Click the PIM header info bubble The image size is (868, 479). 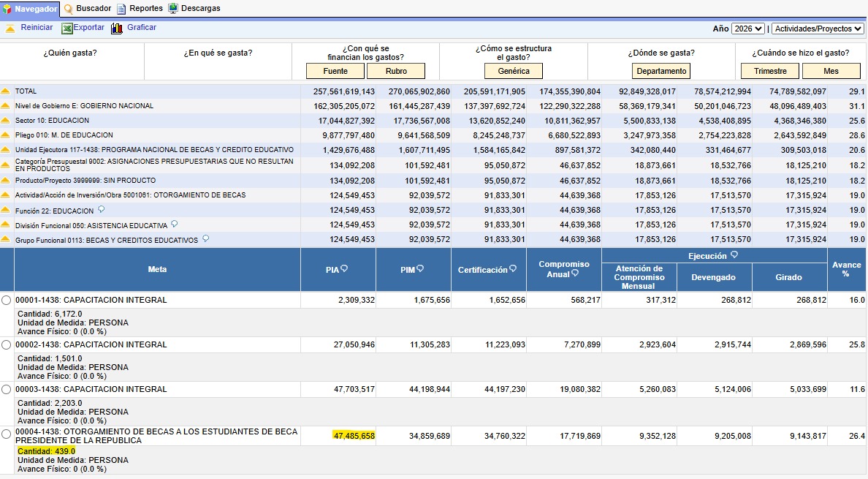[x=419, y=268]
